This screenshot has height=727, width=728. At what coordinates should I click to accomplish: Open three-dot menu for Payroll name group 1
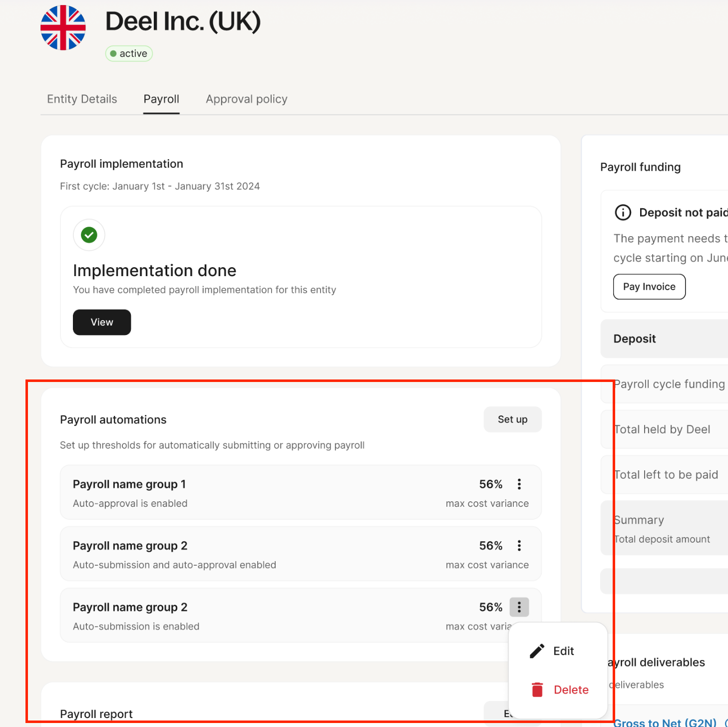click(x=519, y=484)
